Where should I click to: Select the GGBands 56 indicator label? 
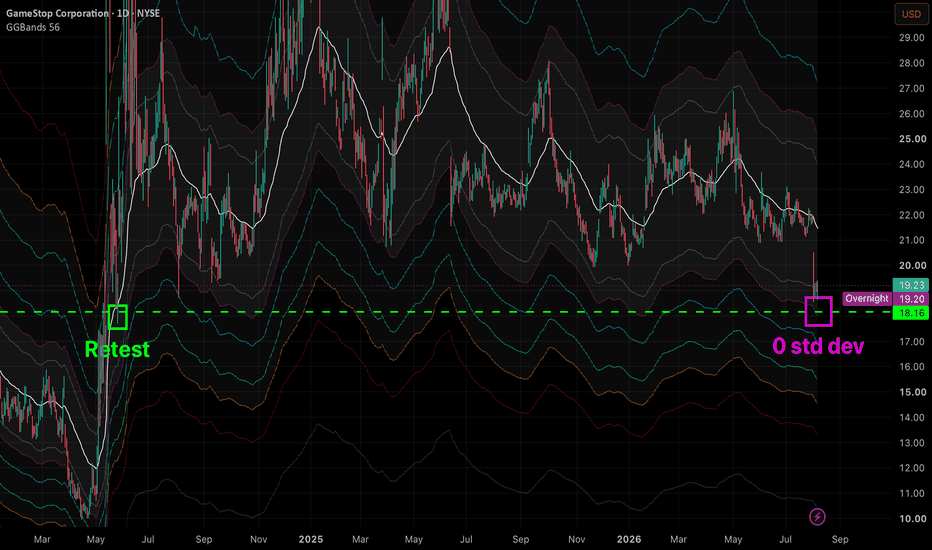(x=33, y=27)
